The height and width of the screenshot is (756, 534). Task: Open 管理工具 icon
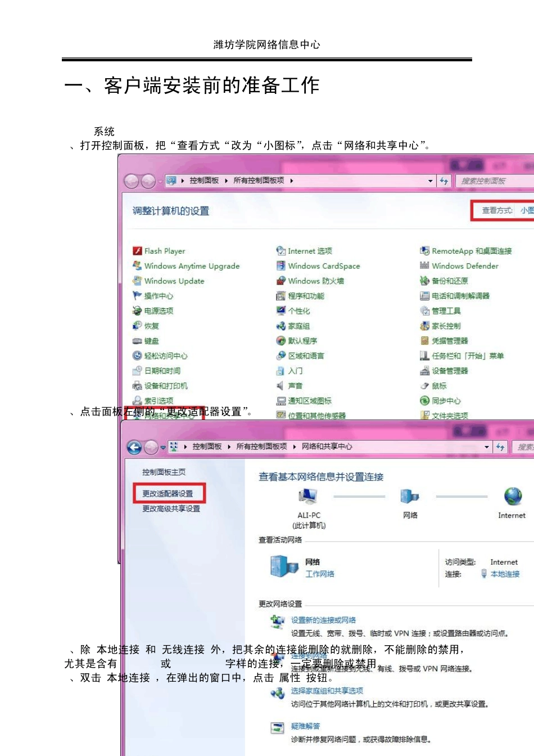[x=425, y=310]
